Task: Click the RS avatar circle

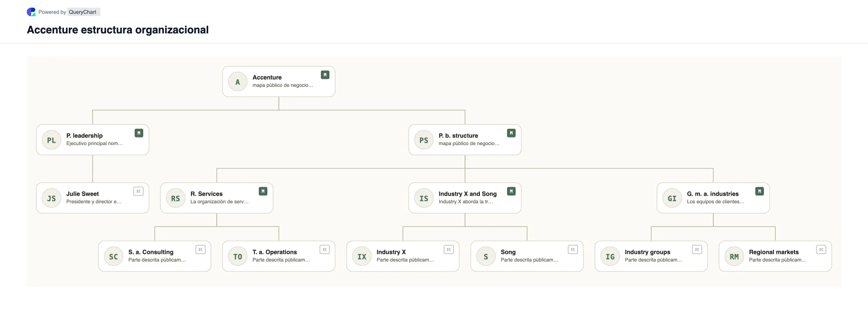Action: click(176, 198)
